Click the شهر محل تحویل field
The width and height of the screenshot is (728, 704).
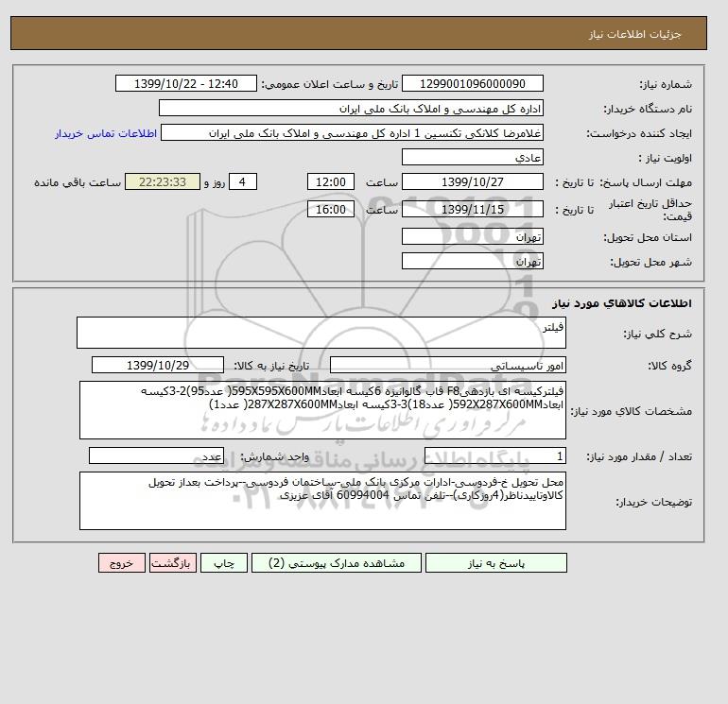(x=472, y=261)
